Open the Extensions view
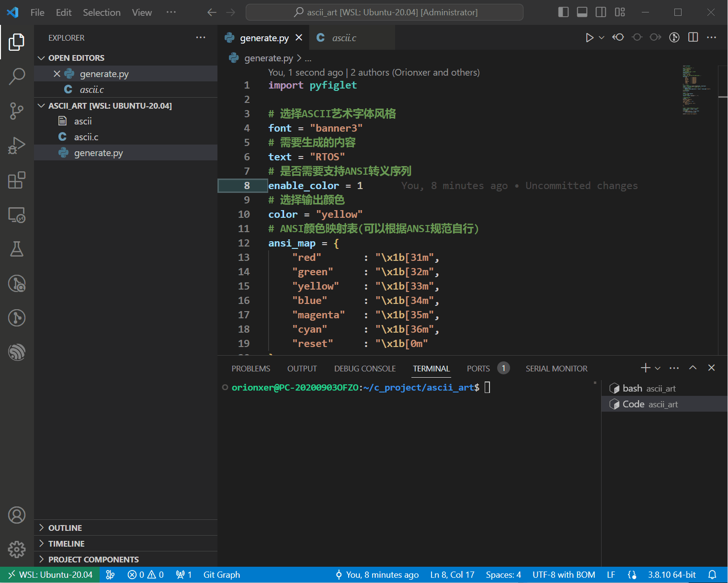The image size is (728, 583). tap(17, 180)
